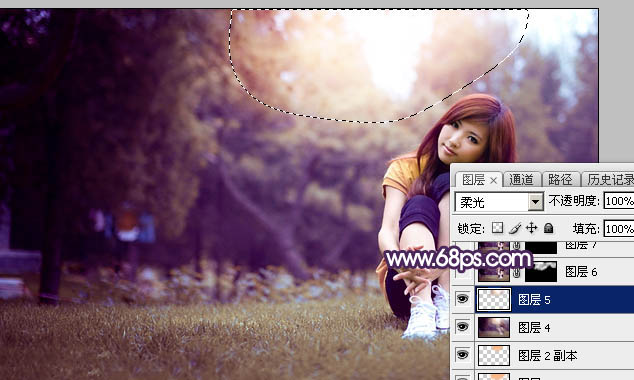The image size is (634, 380).
Task: Click the 填充 value field
Action: [x=619, y=229]
